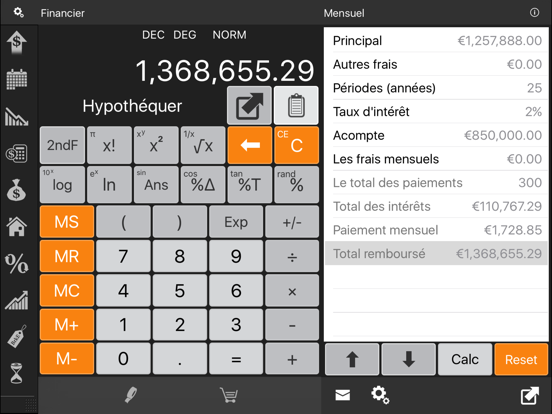Viewport: 552px width, 414px height.
Task: Tap the decimal point key
Action: [x=180, y=358]
